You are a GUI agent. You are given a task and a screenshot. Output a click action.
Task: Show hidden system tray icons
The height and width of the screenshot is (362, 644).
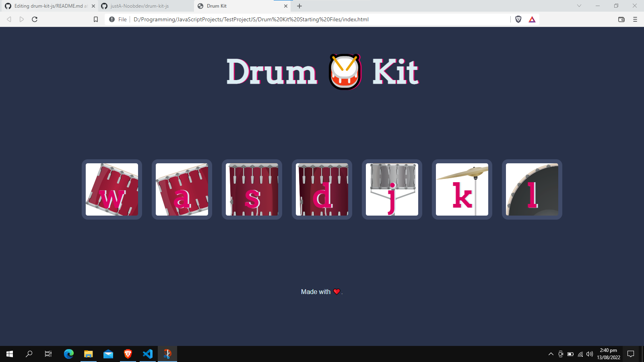pos(551,354)
